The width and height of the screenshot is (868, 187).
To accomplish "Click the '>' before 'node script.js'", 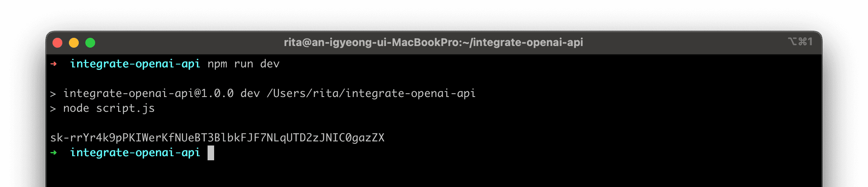I will click(53, 109).
